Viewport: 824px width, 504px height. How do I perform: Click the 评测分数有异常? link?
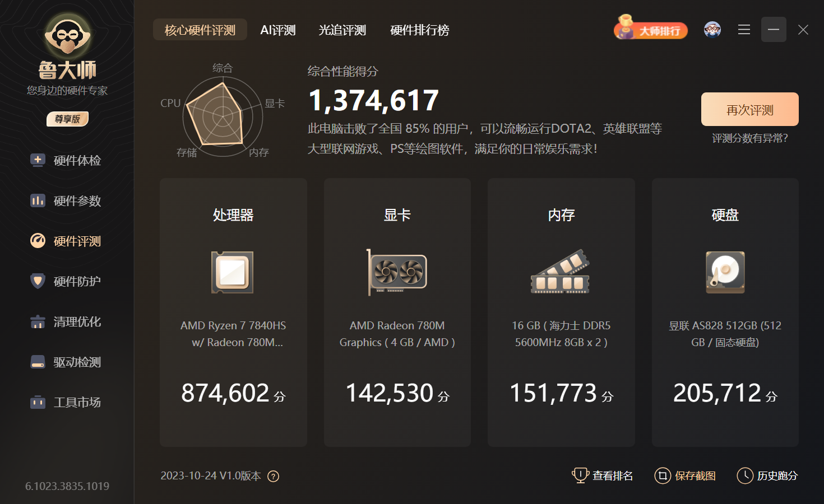click(x=750, y=138)
